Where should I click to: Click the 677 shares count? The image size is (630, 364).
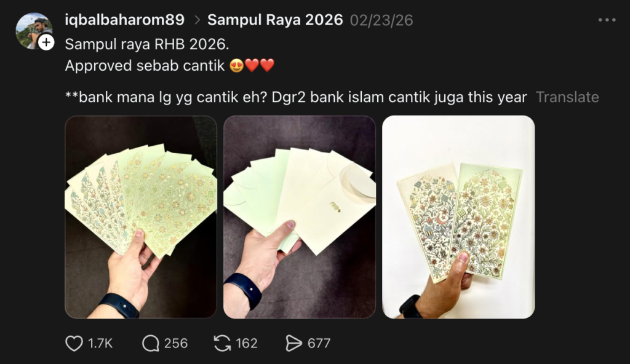[319, 344]
